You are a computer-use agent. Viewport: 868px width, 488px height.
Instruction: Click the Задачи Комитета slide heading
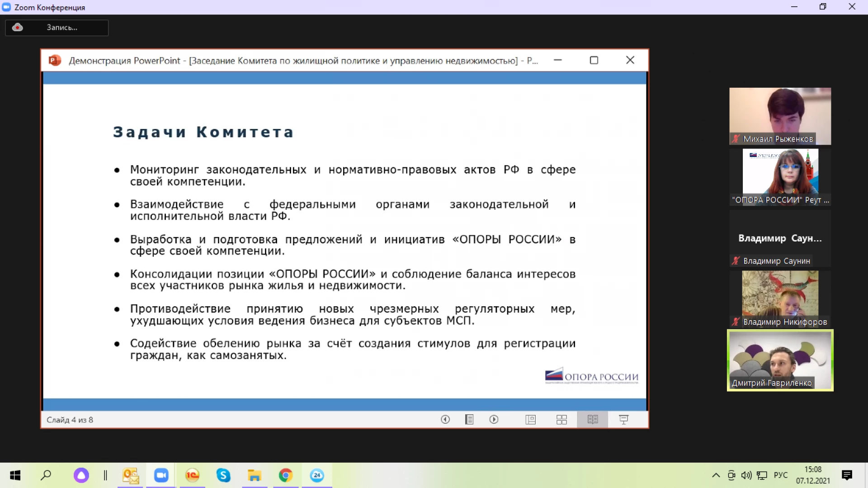[x=203, y=132]
